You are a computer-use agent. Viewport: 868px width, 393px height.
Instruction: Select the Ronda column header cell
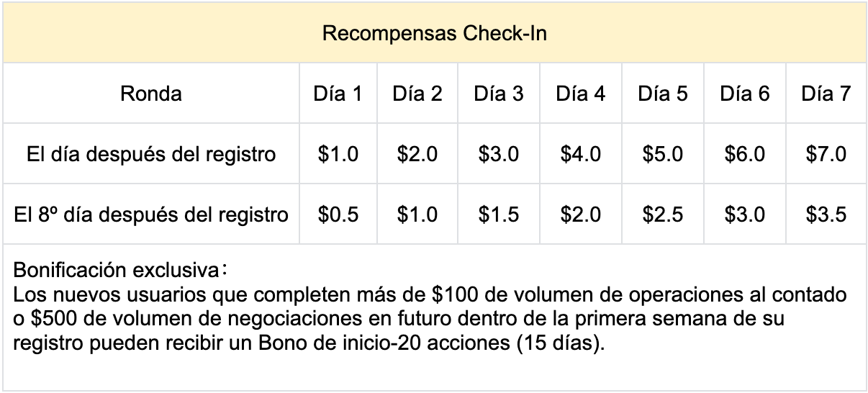(151, 94)
